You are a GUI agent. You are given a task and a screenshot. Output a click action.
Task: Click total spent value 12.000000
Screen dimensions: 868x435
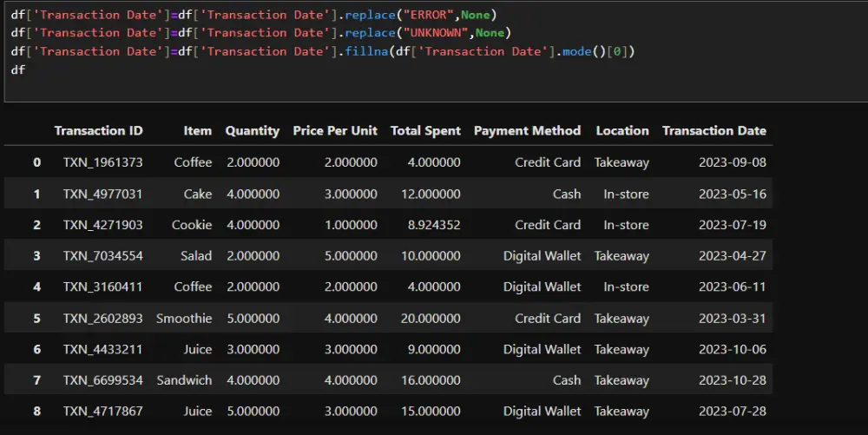pyautogui.click(x=431, y=194)
